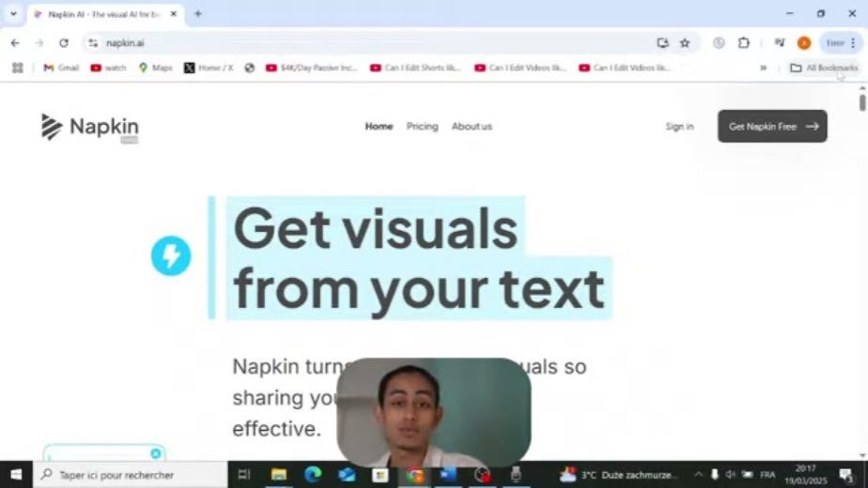Image resolution: width=868 pixels, height=488 pixels.
Task: Open the clock showing 20:17
Action: coord(805,474)
